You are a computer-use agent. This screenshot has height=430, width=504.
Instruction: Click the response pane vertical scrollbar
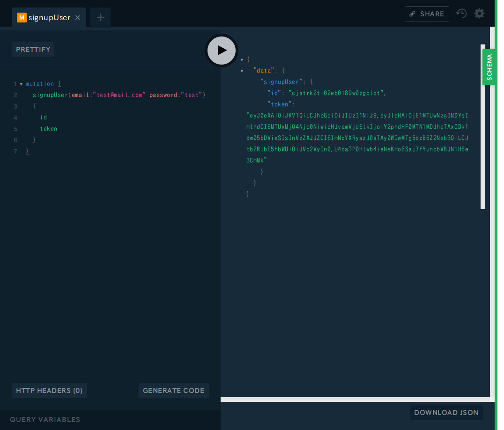[x=482, y=140]
